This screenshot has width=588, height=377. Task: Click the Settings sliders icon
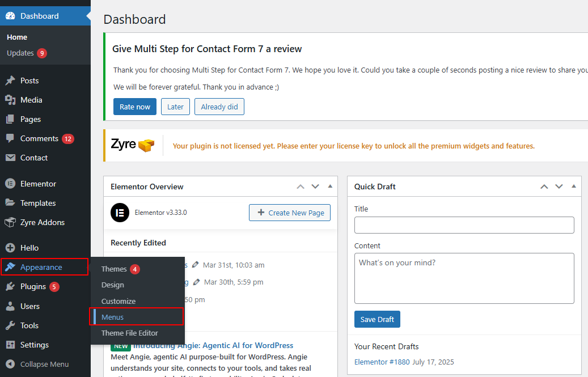tap(10, 345)
